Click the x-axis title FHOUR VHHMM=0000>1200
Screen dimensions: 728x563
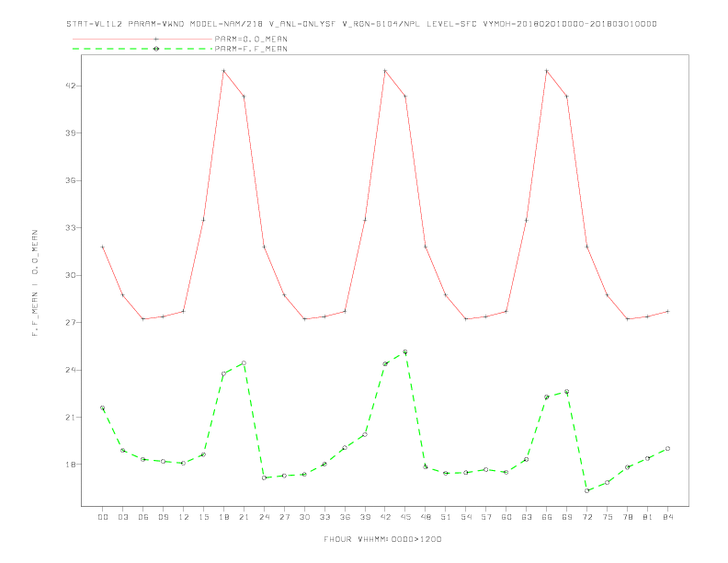(382, 539)
